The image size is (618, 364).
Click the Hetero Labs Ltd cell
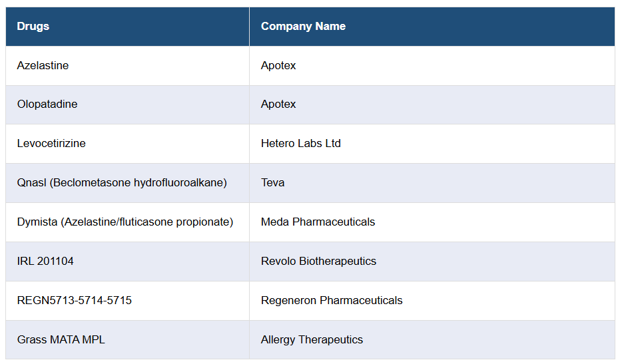301,143
